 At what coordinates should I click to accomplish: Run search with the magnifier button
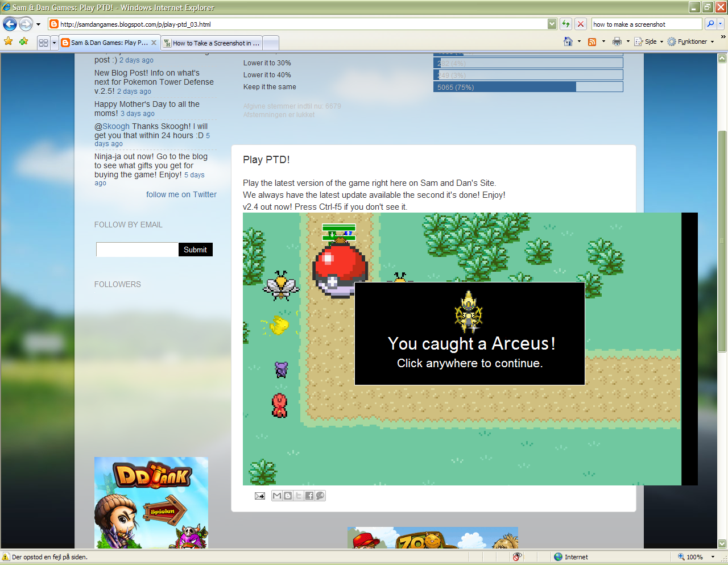coord(710,24)
